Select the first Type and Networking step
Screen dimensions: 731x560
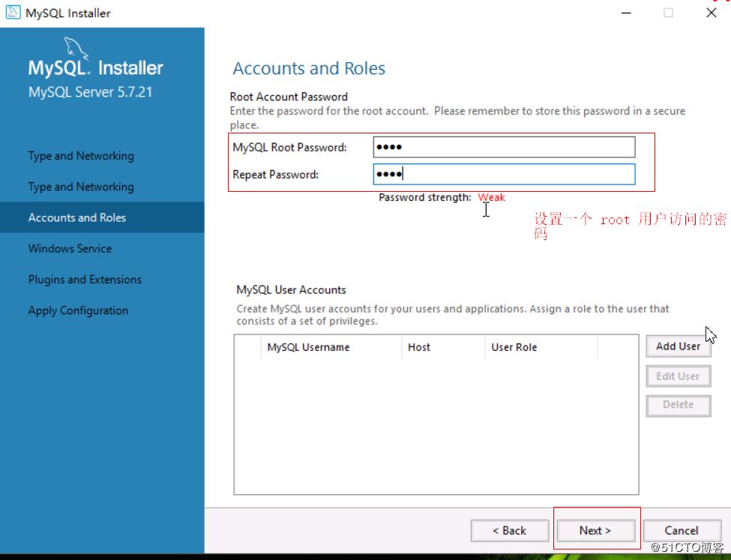[x=80, y=155]
